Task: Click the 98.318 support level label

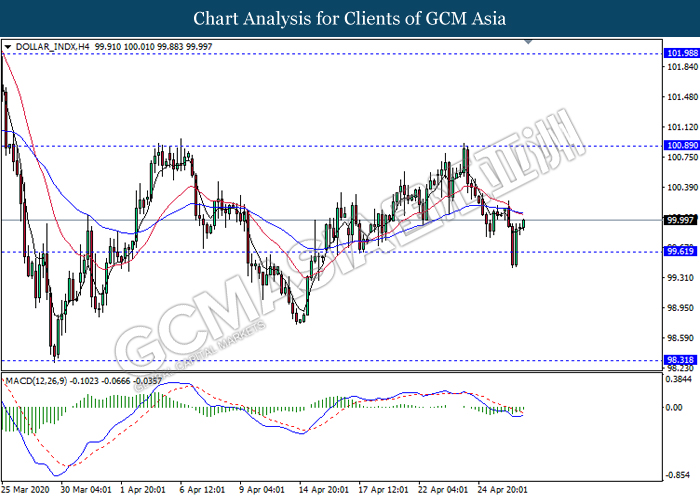Action: [680, 360]
